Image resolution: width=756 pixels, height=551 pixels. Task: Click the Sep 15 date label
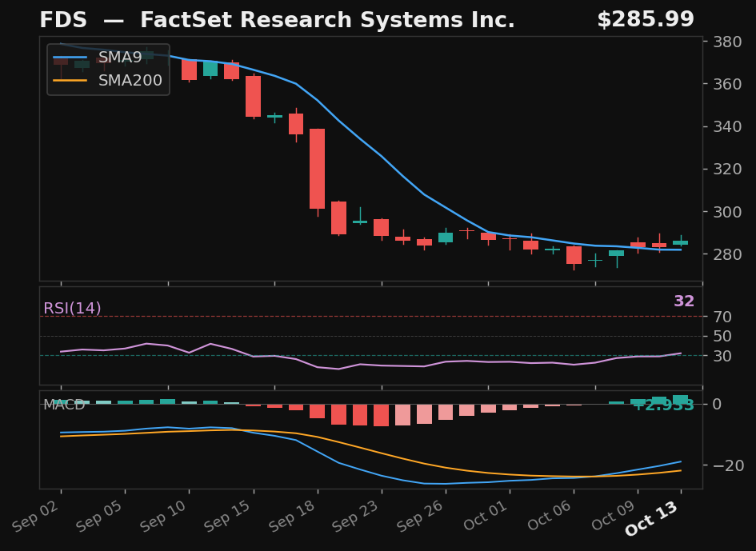pyautogui.click(x=229, y=517)
